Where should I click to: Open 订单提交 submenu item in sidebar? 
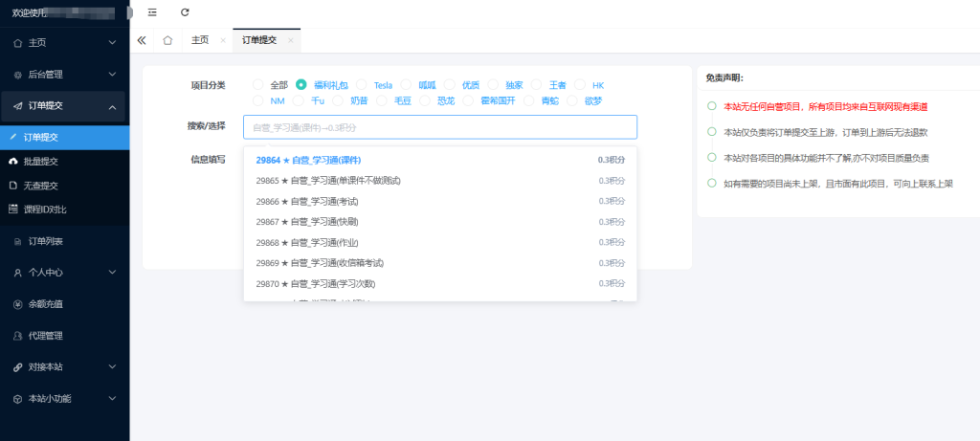[x=65, y=138]
